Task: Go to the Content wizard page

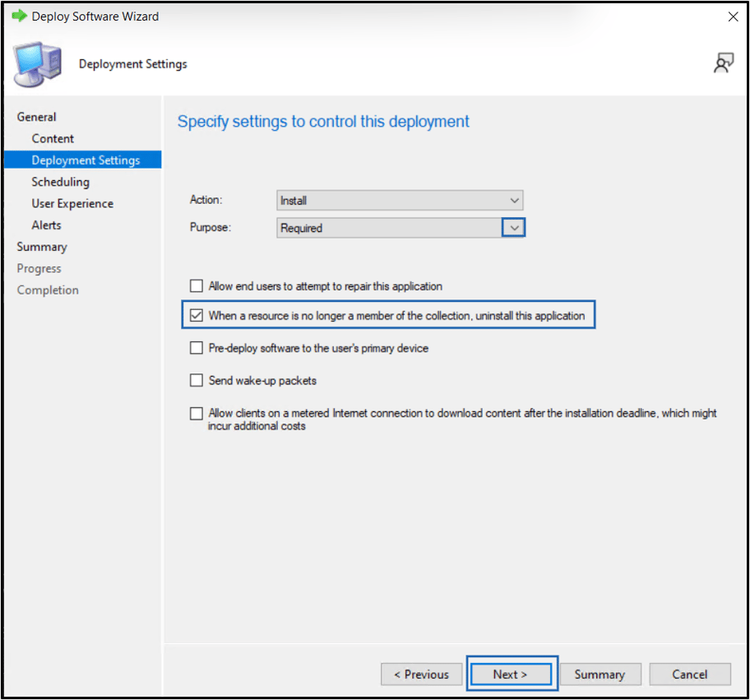Action: pos(53,139)
